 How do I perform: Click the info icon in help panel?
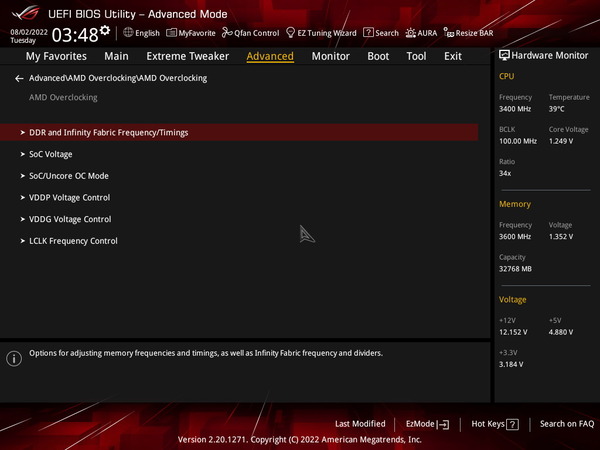[14, 359]
